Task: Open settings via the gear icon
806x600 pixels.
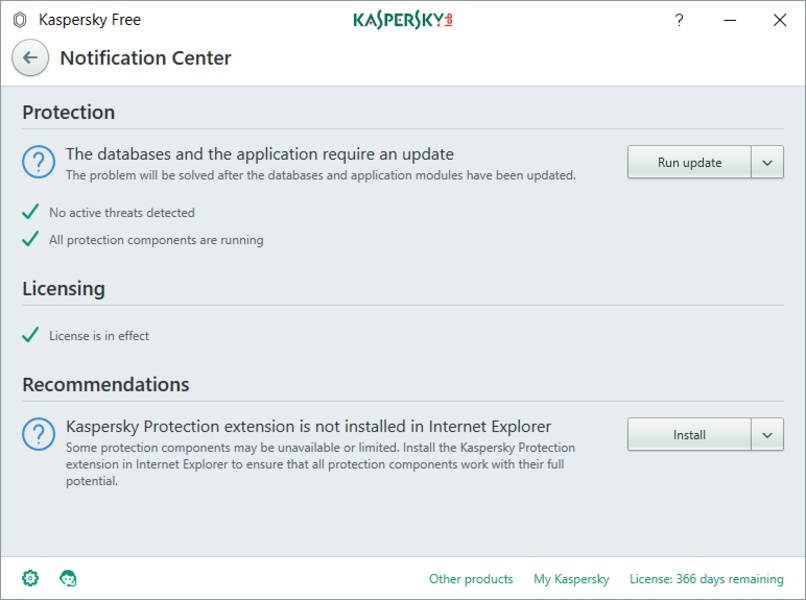Action: pyautogui.click(x=30, y=578)
